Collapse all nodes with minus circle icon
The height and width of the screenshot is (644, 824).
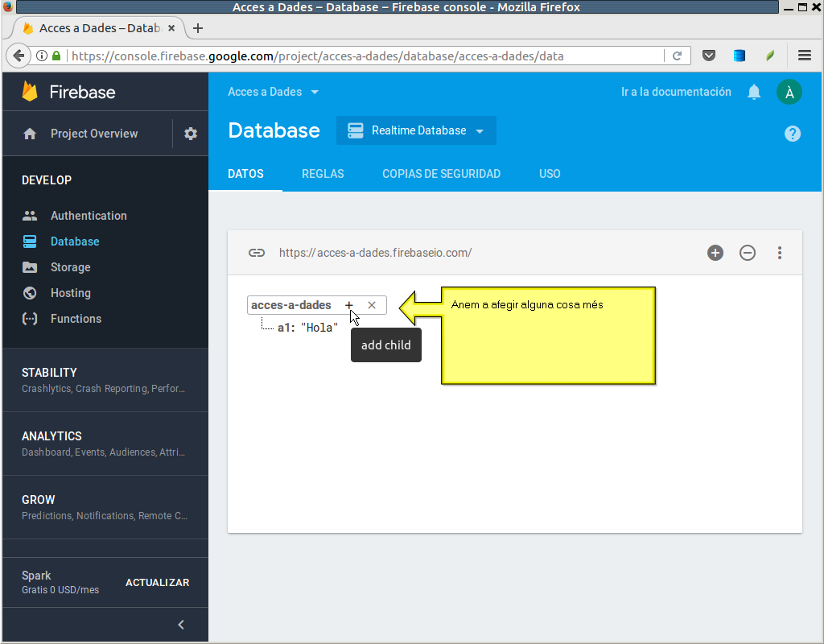pyautogui.click(x=748, y=253)
